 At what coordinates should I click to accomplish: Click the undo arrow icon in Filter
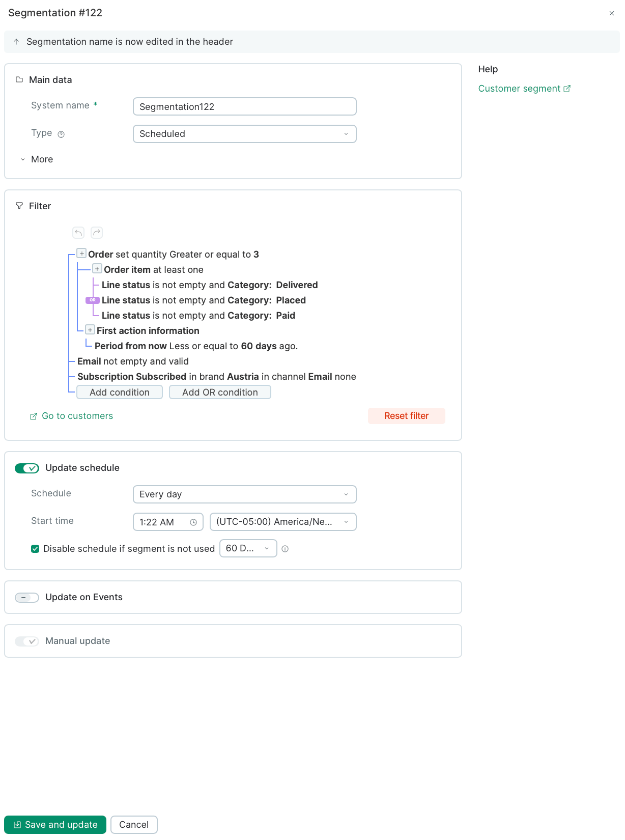[x=78, y=233]
